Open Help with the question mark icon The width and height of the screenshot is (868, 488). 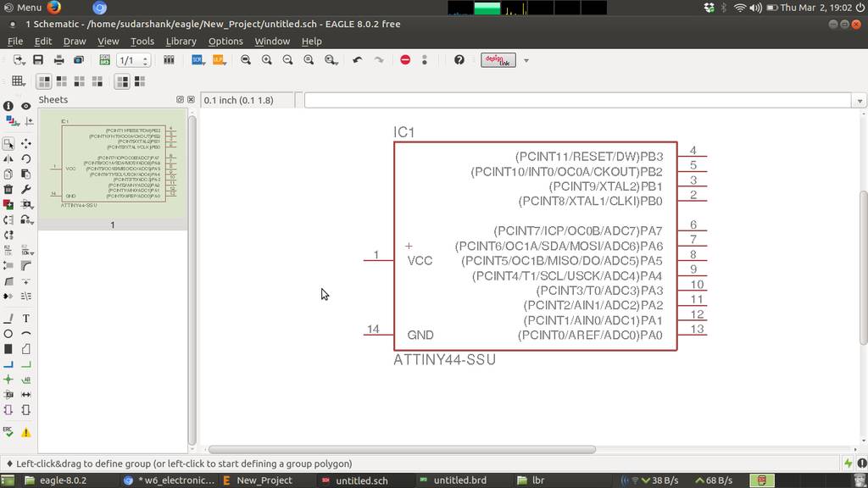(x=459, y=60)
